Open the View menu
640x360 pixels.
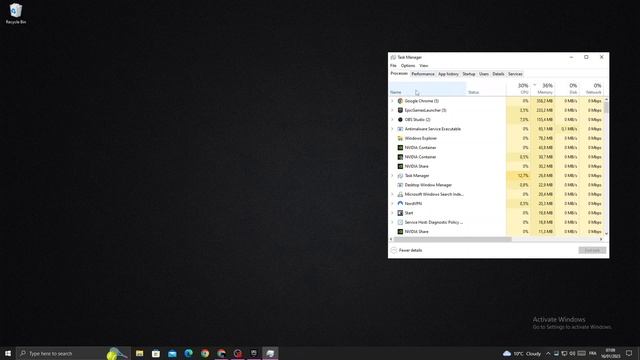(x=424, y=66)
